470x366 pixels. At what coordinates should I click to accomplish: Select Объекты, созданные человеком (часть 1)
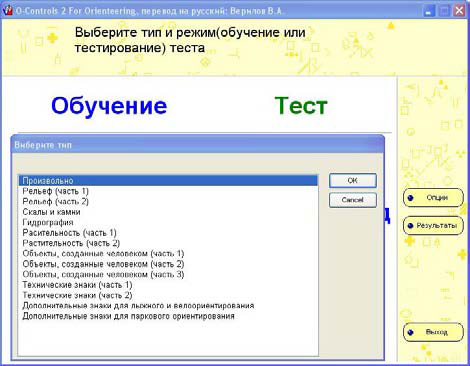pos(168,253)
